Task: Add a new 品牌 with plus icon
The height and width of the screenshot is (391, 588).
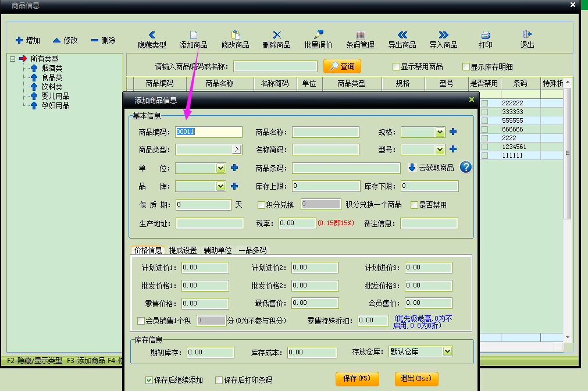Action: (x=234, y=186)
